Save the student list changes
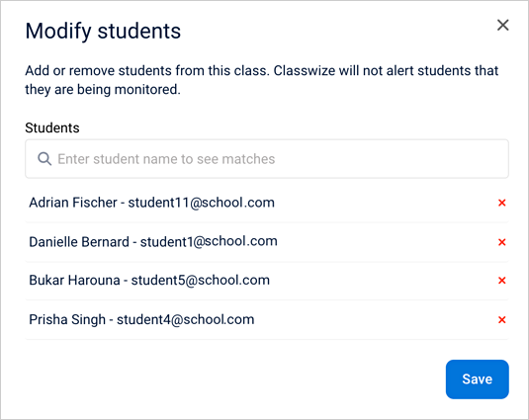Screen dimensions: 529x420 pos(477,379)
